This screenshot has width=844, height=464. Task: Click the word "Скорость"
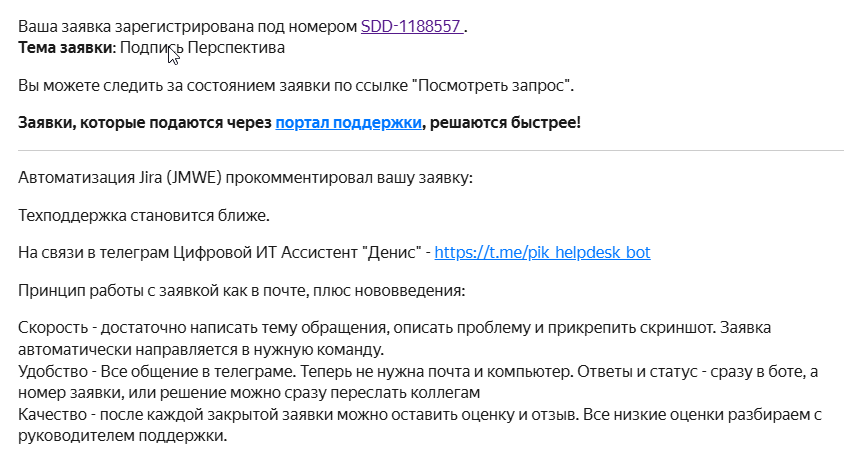(53, 328)
